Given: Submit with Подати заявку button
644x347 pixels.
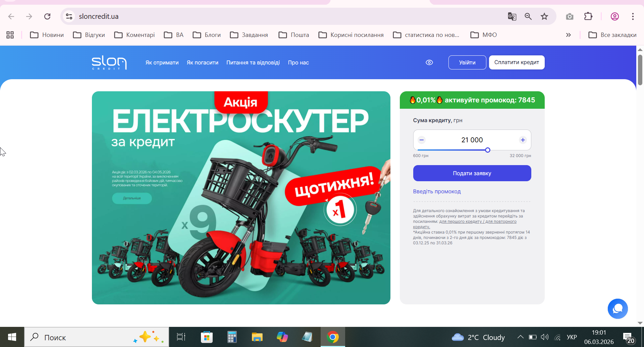Looking at the screenshot, I should [x=472, y=173].
